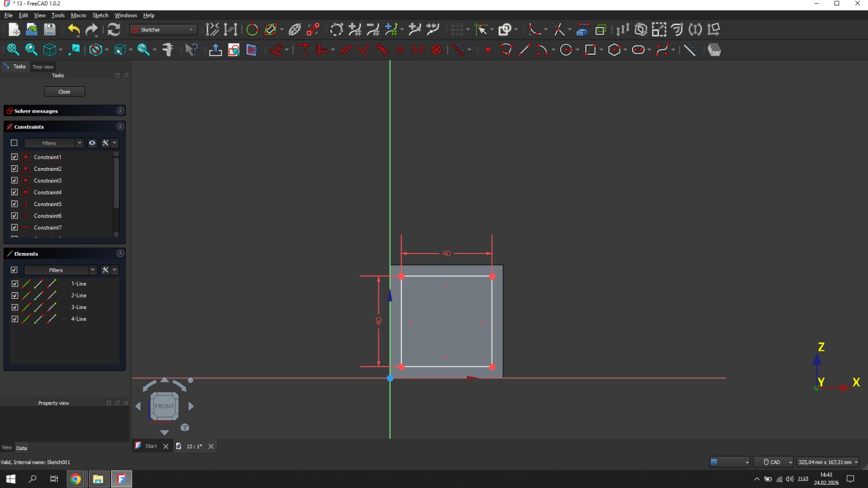Select the Line creation tool
The image size is (868, 488).
tap(524, 50)
